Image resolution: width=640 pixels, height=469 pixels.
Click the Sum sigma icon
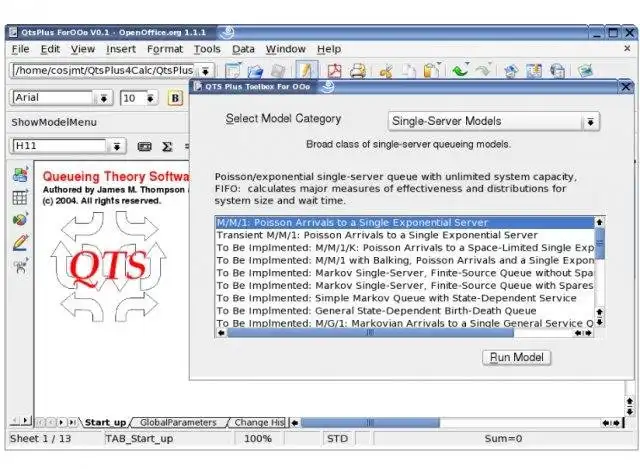click(x=167, y=147)
